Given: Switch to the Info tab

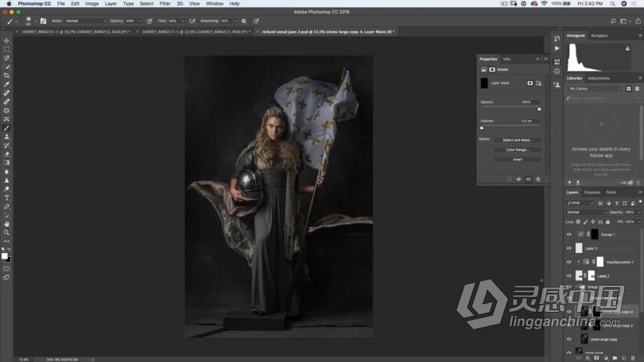Looking at the screenshot, I should pos(506,59).
